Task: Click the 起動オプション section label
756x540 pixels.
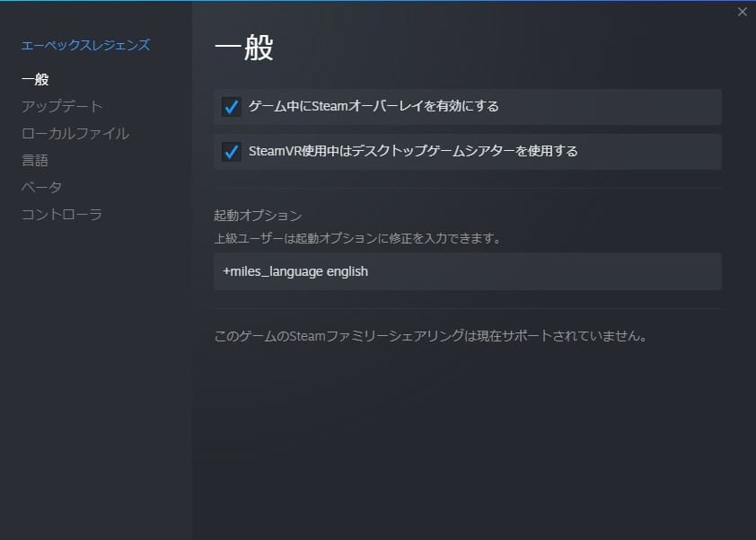Action: (x=258, y=216)
